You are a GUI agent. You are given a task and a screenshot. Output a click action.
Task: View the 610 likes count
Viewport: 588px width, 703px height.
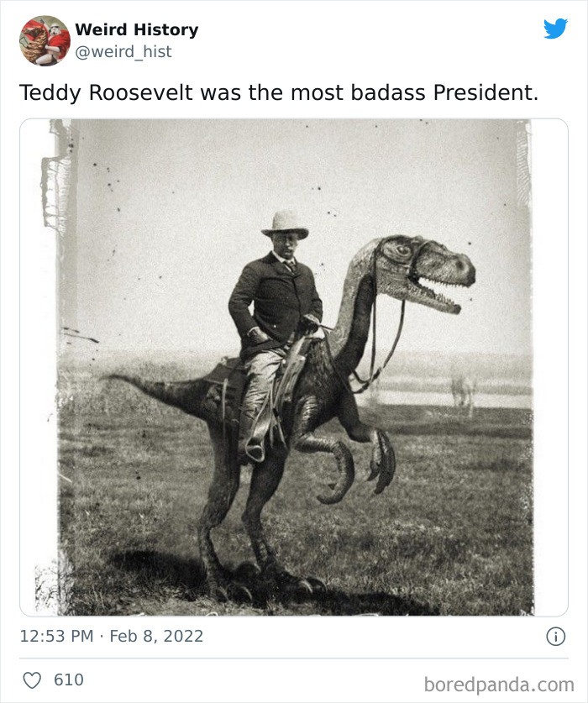coord(69,679)
